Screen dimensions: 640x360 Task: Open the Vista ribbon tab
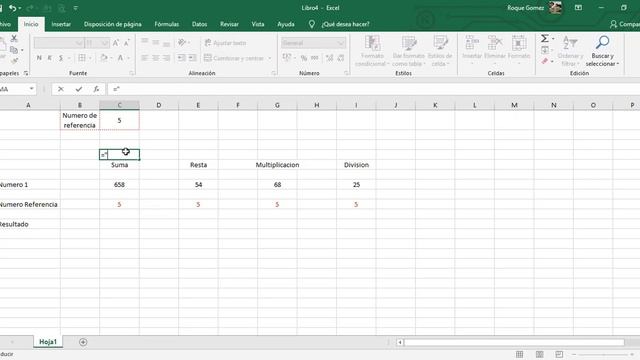point(258,24)
